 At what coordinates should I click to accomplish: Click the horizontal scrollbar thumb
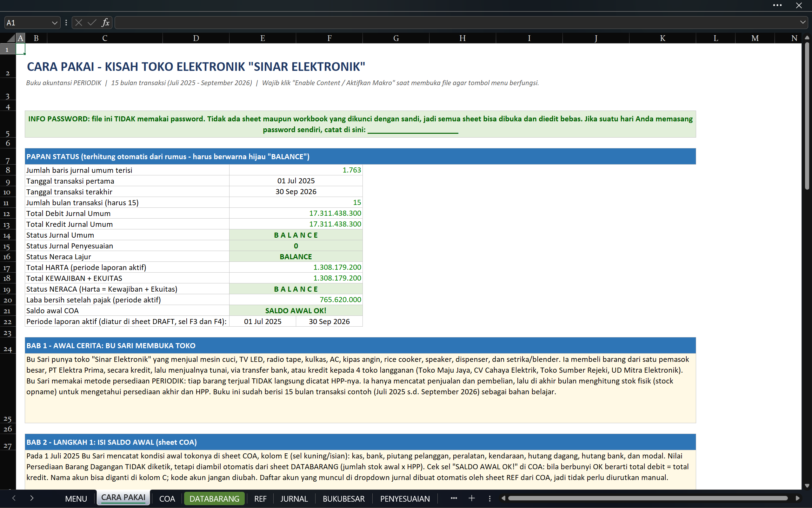648,498
